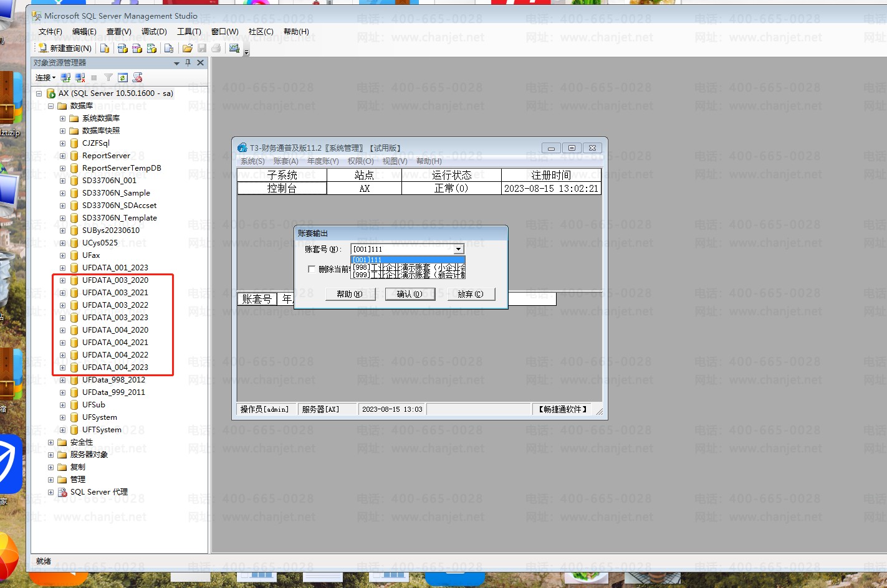The width and height of the screenshot is (887, 588).
Task: Click the DMX query toolbar icon
Action: 137,48
